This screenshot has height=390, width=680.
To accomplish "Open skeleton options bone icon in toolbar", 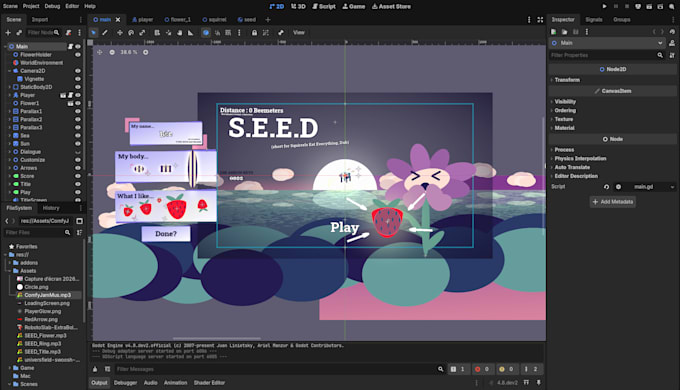I will point(281,33).
